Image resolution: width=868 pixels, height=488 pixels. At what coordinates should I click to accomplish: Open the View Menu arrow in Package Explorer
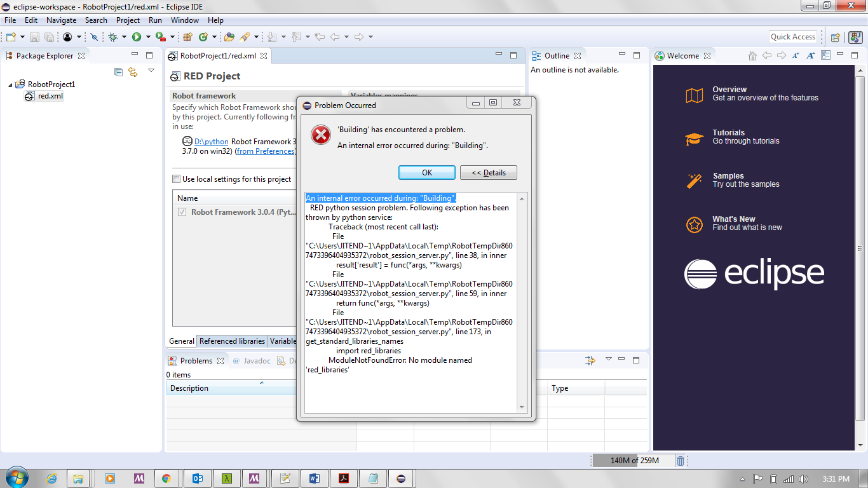151,71
